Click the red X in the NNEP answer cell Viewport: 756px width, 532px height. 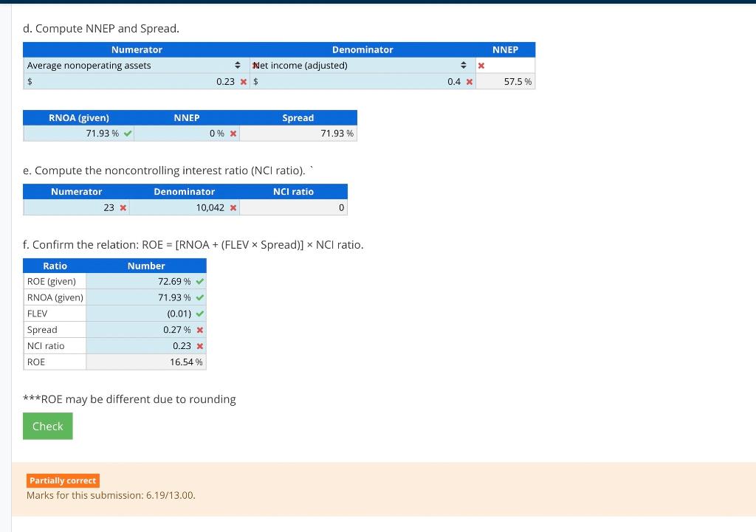(x=483, y=65)
